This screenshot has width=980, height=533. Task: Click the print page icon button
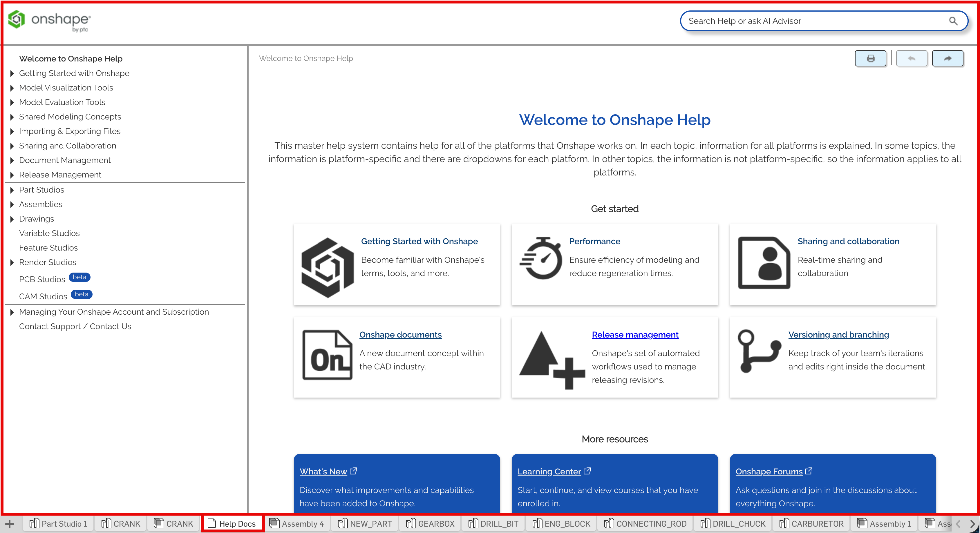pyautogui.click(x=870, y=59)
